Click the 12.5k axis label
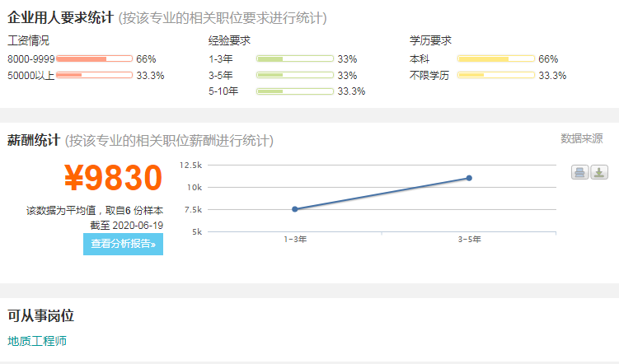Viewport: 619px width, 364px height. coord(190,166)
